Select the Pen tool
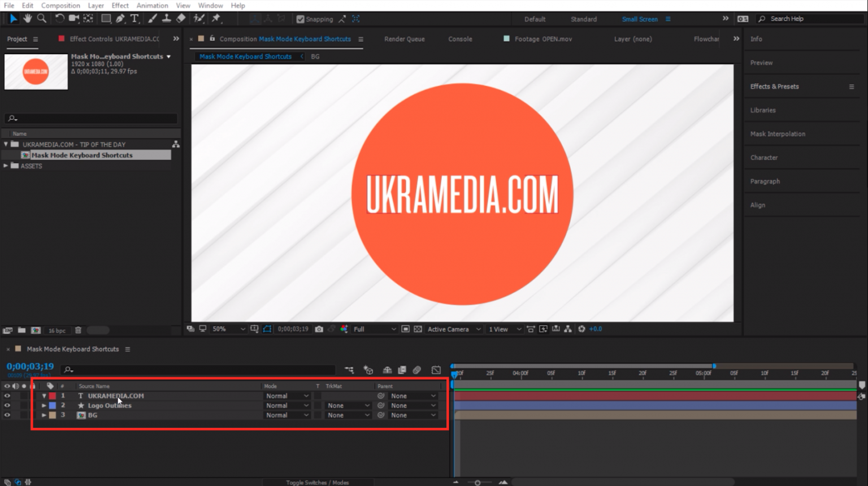Image resolution: width=868 pixels, height=486 pixels. (120, 19)
